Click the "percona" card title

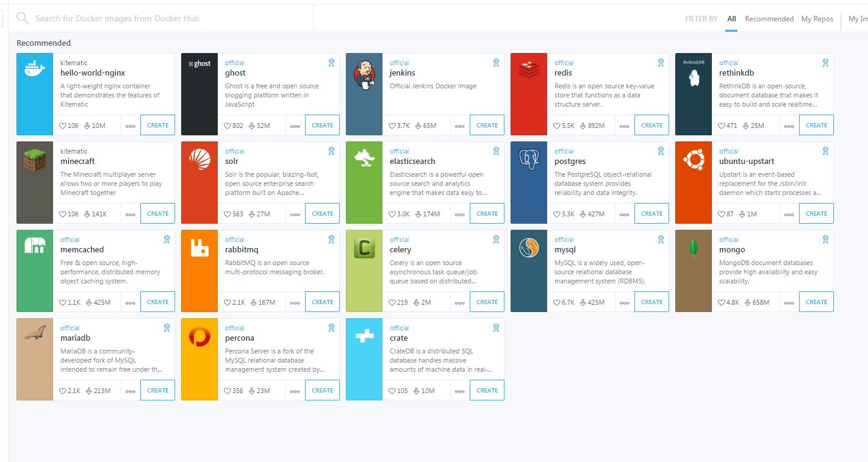[x=240, y=338]
